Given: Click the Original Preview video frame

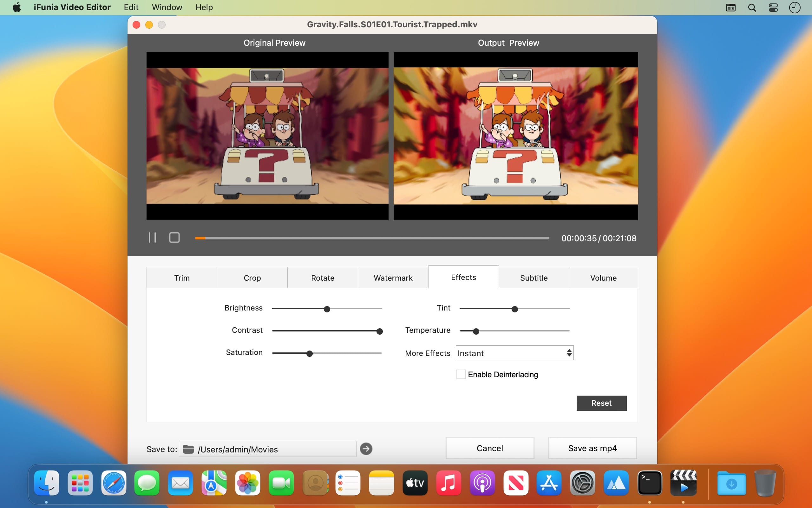Looking at the screenshot, I should click(267, 136).
